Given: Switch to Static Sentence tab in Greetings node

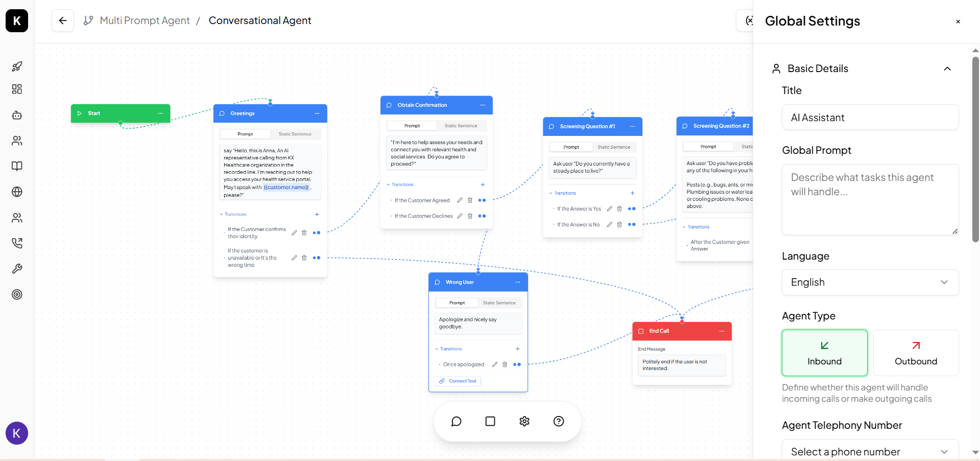Looking at the screenshot, I should [x=295, y=134].
